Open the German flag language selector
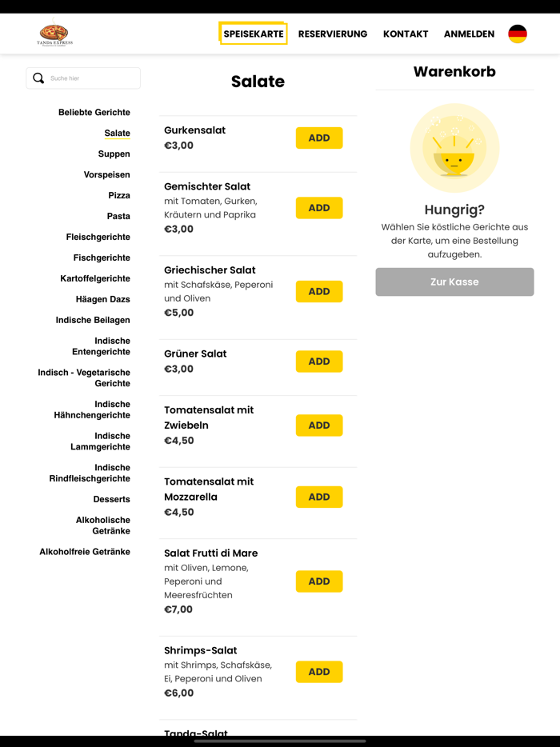Image resolution: width=560 pixels, height=747 pixels. 518,34
